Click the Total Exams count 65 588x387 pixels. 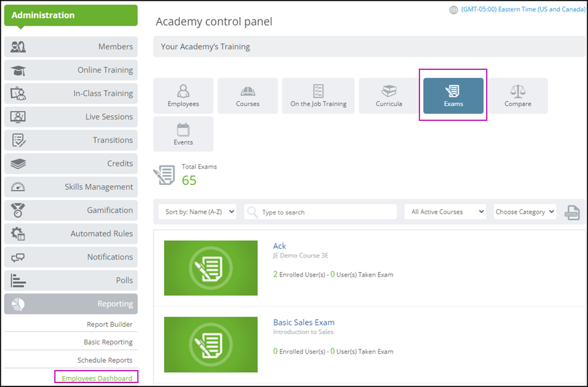click(x=189, y=180)
